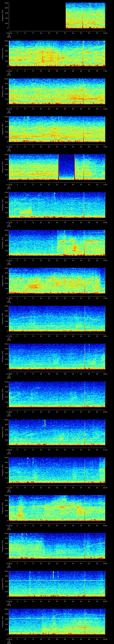
Task: Click the 9:23:00 start time label
Action: tap(9, 564)
